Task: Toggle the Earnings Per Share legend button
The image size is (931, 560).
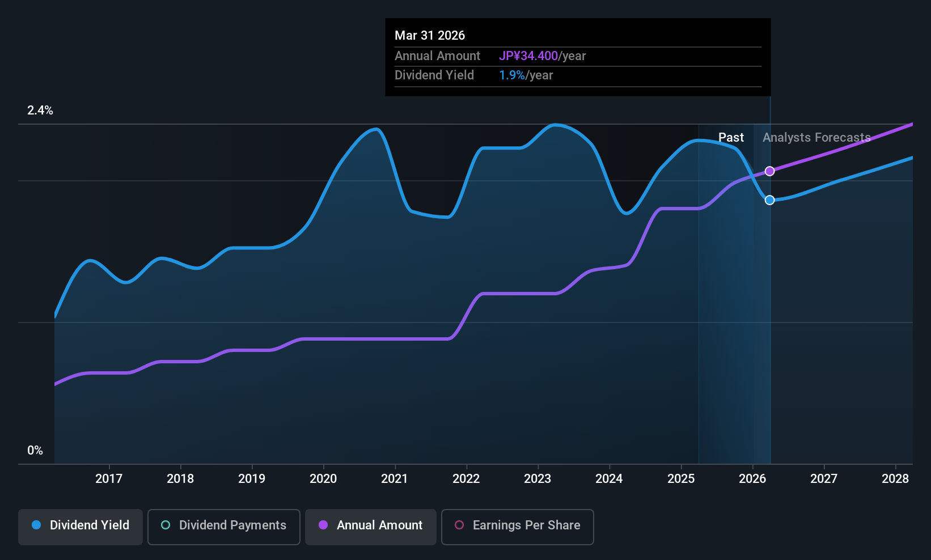Action: click(x=517, y=527)
